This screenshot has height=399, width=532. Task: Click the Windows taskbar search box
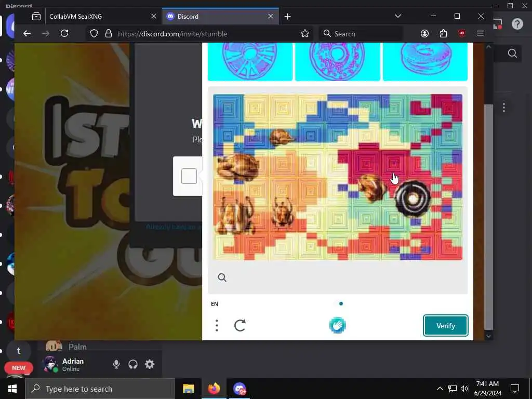100,389
